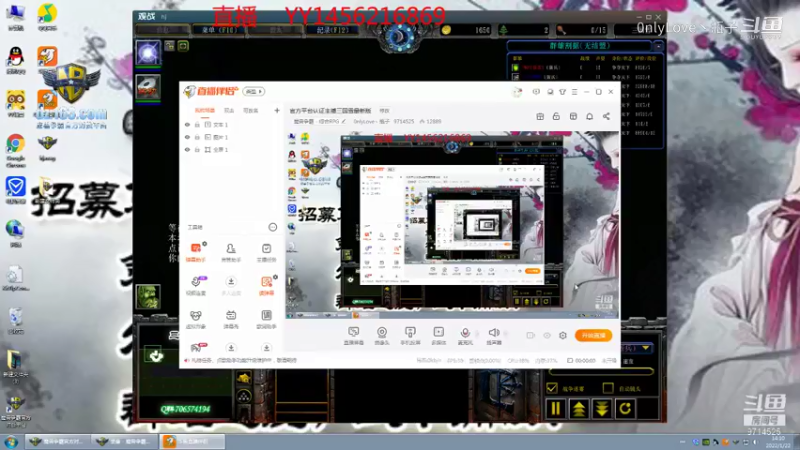The width and height of the screenshot is (800, 450).
Task: Increase replay speed with up arrows
Action: tap(579, 409)
